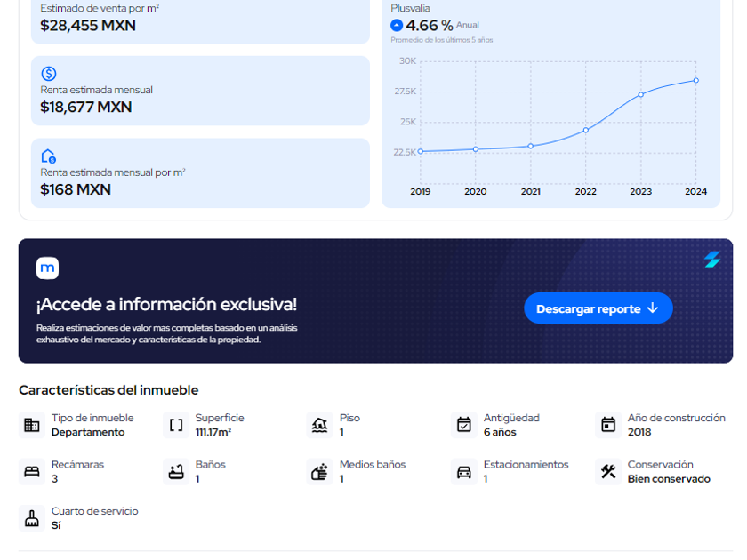Click the Medios baños icon
Screen dimensions: 747x560
click(x=320, y=472)
